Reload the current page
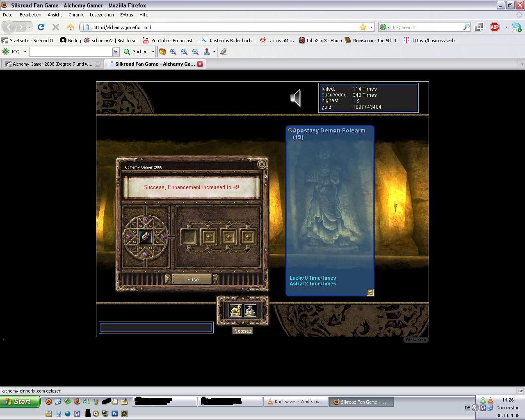 click(x=41, y=27)
